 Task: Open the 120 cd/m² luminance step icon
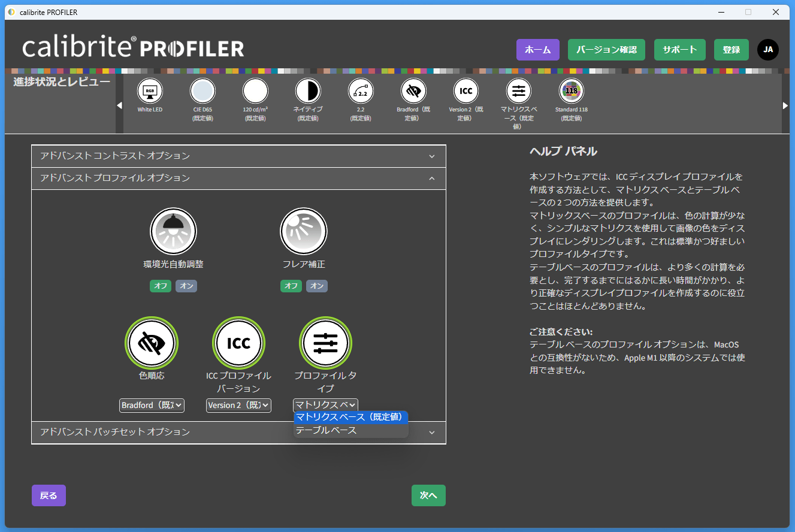point(255,91)
